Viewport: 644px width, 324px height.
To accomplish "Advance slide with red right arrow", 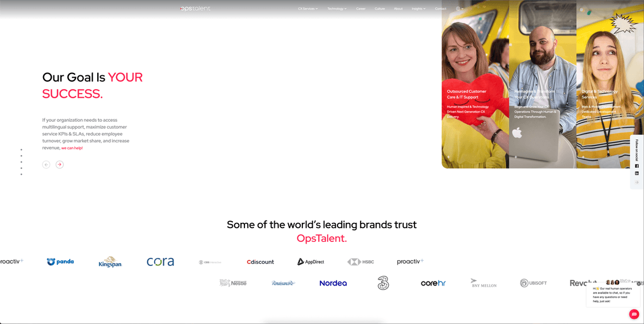I will pos(60,164).
